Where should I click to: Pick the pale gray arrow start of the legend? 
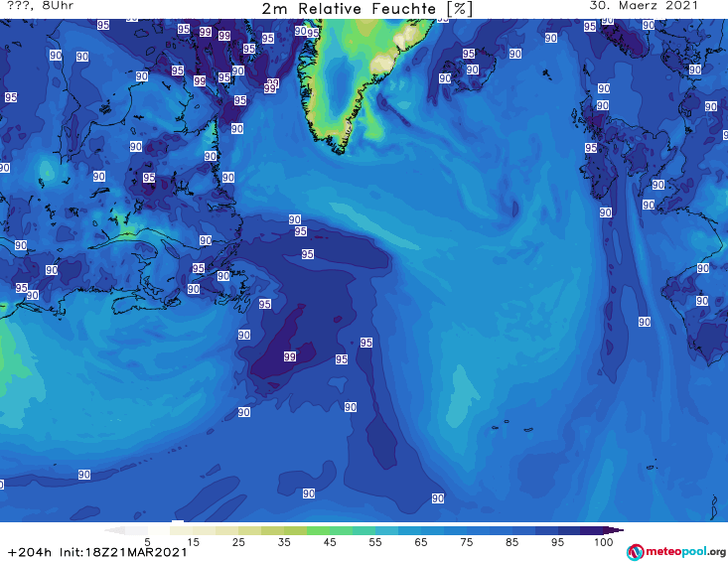114,530
